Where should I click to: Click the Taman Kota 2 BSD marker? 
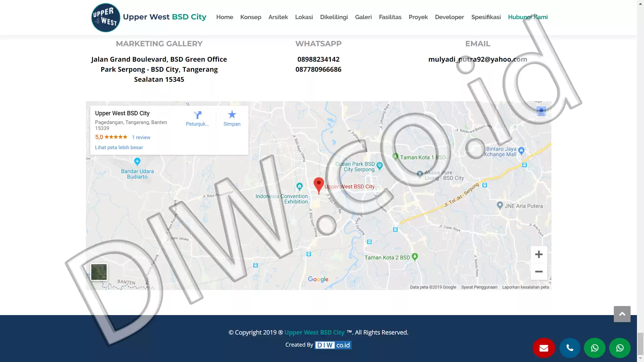click(415, 256)
